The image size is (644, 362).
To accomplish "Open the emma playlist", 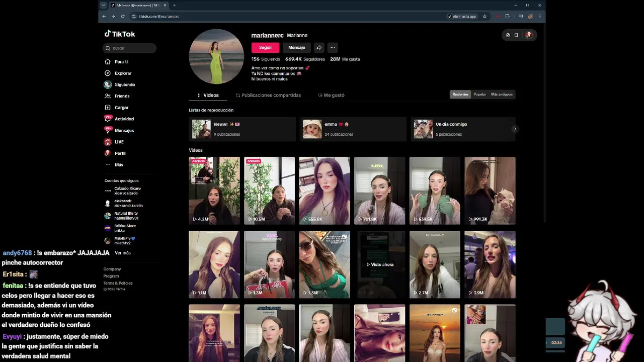I will coord(353,129).
